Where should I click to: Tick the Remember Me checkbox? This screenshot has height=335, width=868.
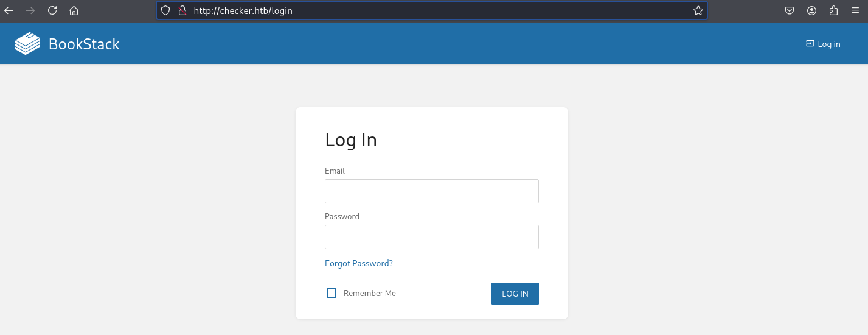point(332,293)
